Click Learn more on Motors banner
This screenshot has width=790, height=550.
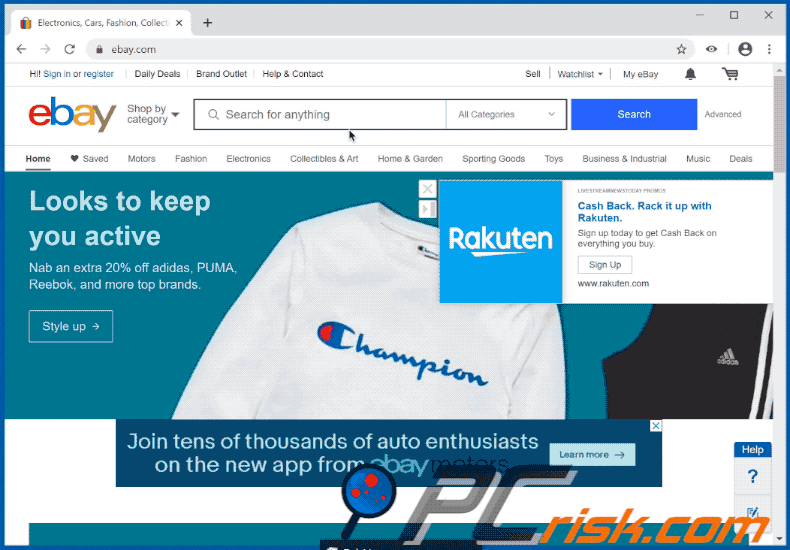[x=592, y=455]
